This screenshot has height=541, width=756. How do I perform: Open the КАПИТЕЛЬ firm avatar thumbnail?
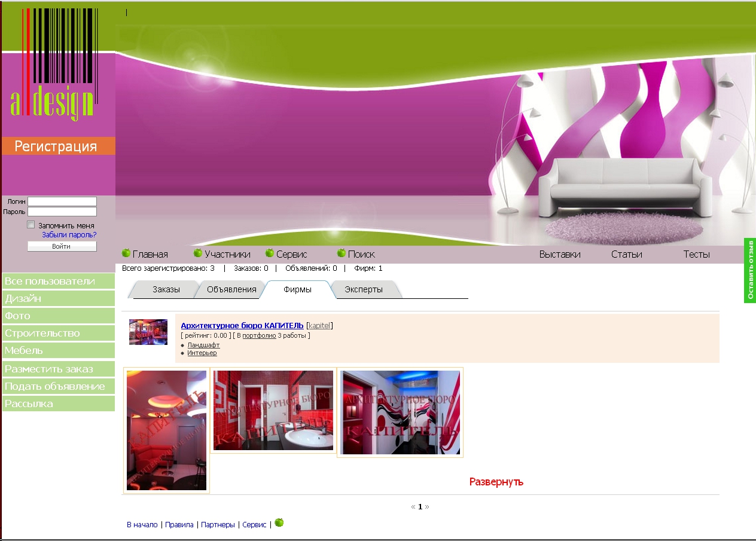pos(148,332)
